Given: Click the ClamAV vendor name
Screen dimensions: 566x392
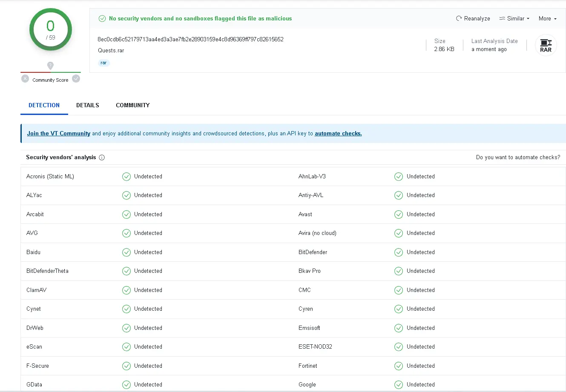Looking at the screenshot, I should [36, 290].
